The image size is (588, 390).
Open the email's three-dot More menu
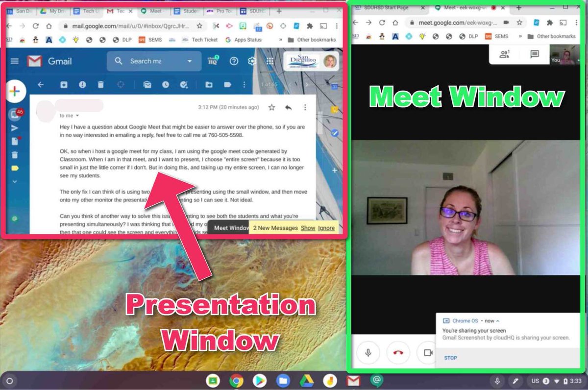(305, 107)
